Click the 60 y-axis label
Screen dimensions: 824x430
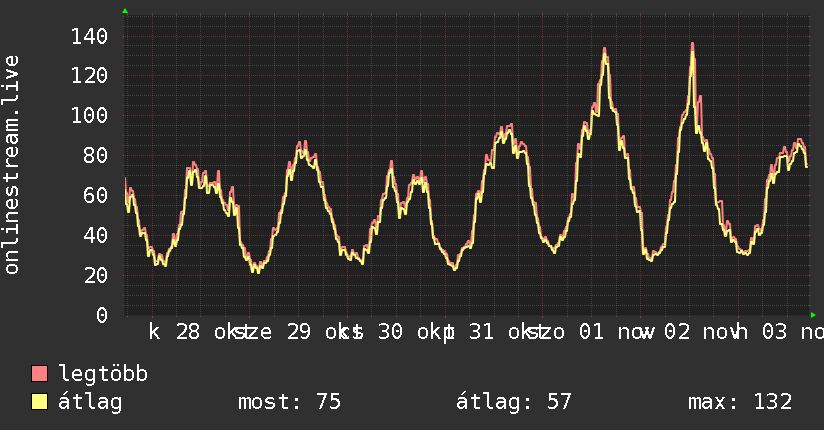pyautogui.click(x=96, y=196)
